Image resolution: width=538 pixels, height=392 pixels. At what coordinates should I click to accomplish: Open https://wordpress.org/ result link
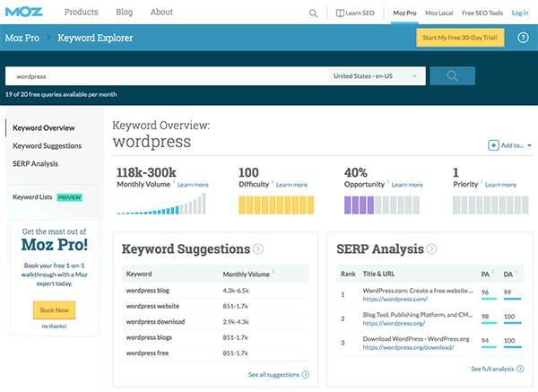(394, 323)
